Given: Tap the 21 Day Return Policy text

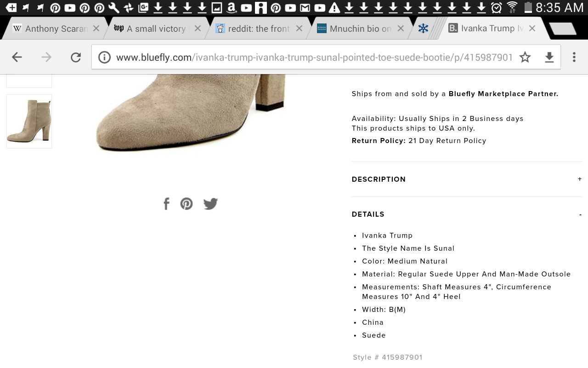Looking at the screenshot, I should coord(447,141).
